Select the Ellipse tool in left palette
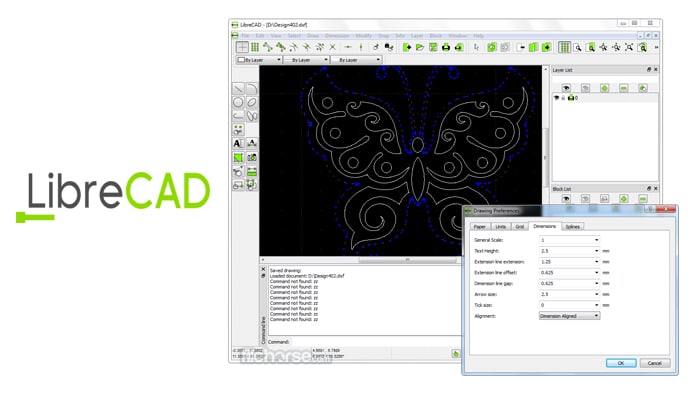Screen dimensions: 700x400 [252, 102]
